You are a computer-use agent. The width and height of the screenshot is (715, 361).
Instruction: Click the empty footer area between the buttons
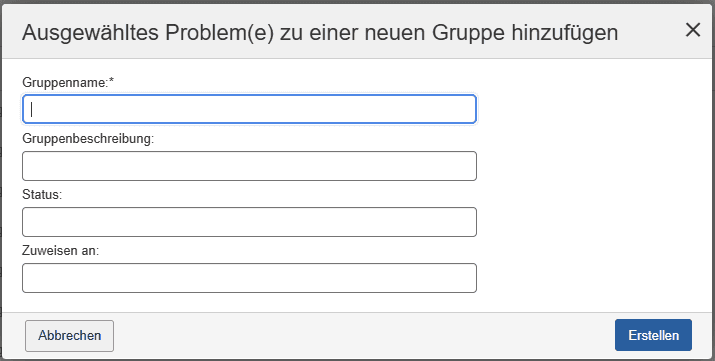pyautogui.click(x=364, y=336)
